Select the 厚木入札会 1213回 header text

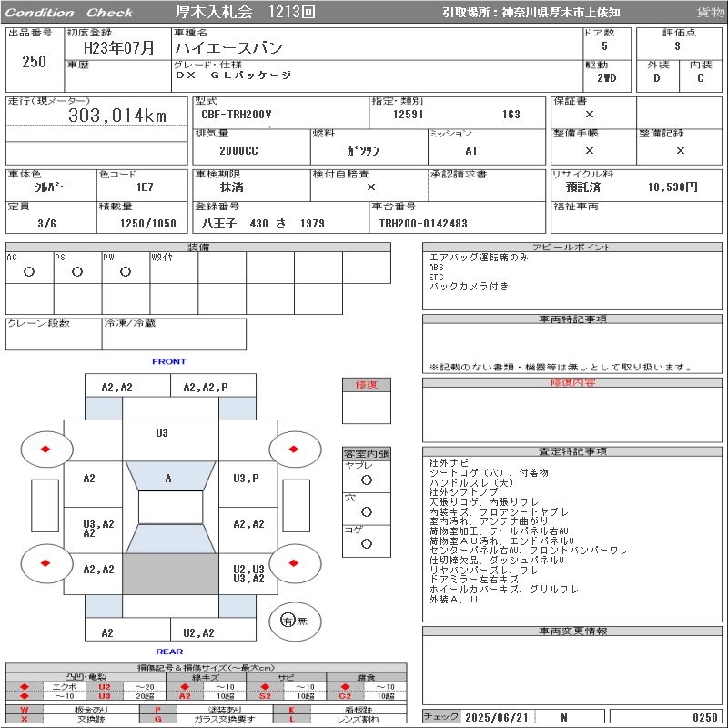click(245, 12)
